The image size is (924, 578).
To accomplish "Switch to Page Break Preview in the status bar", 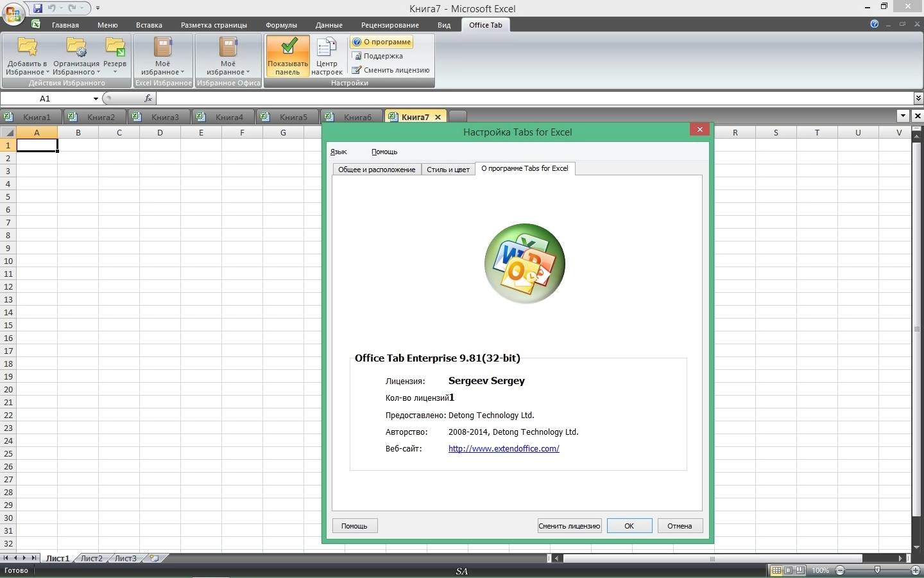I will tap(800, 570).
